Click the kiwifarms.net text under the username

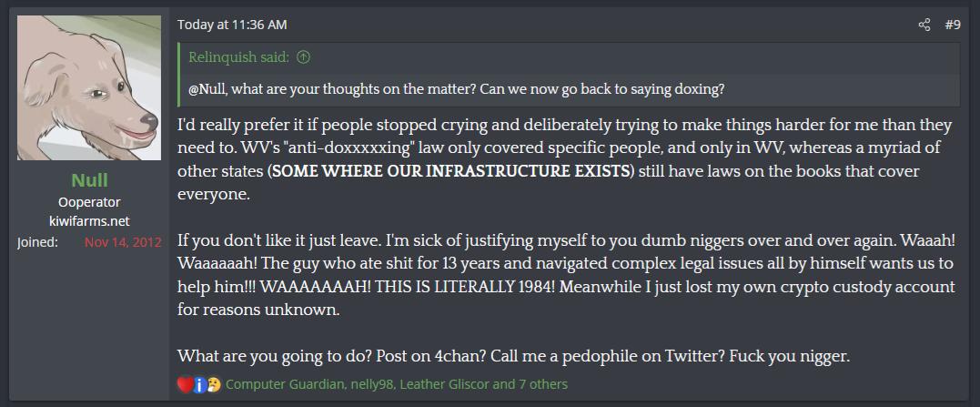89,221
